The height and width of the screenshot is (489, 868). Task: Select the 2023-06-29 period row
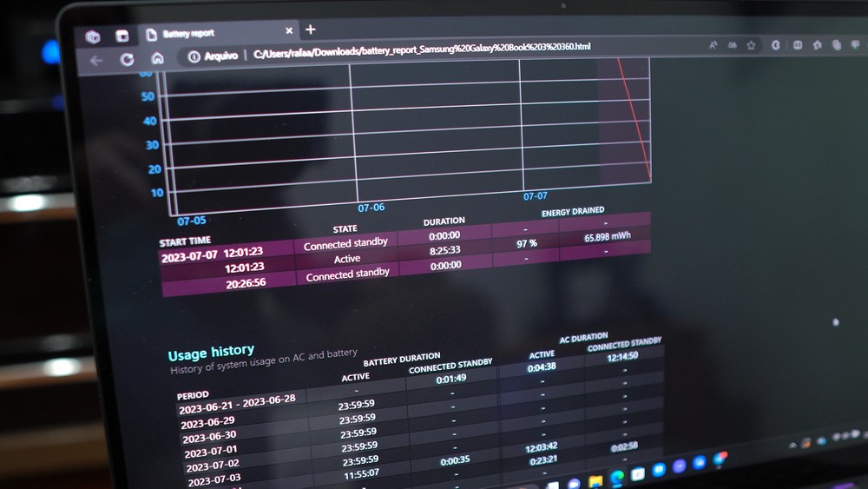pos(207,422)
